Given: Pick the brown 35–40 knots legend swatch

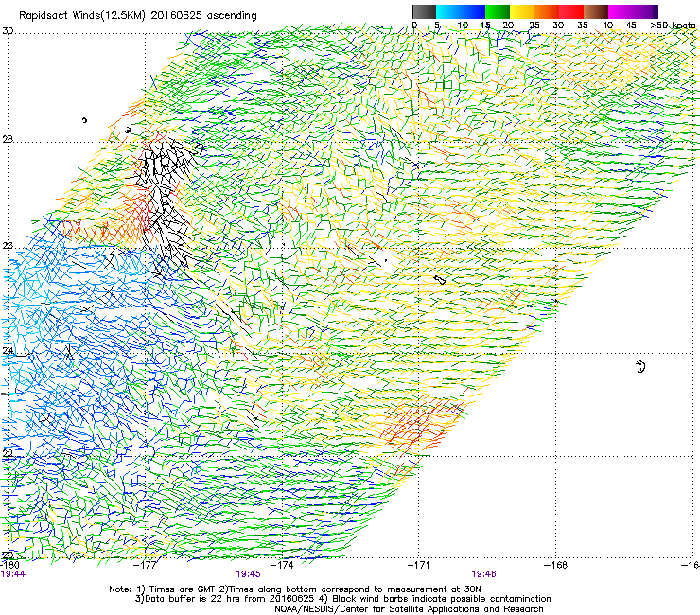Looking at the screenshot, I should point(596,11).
